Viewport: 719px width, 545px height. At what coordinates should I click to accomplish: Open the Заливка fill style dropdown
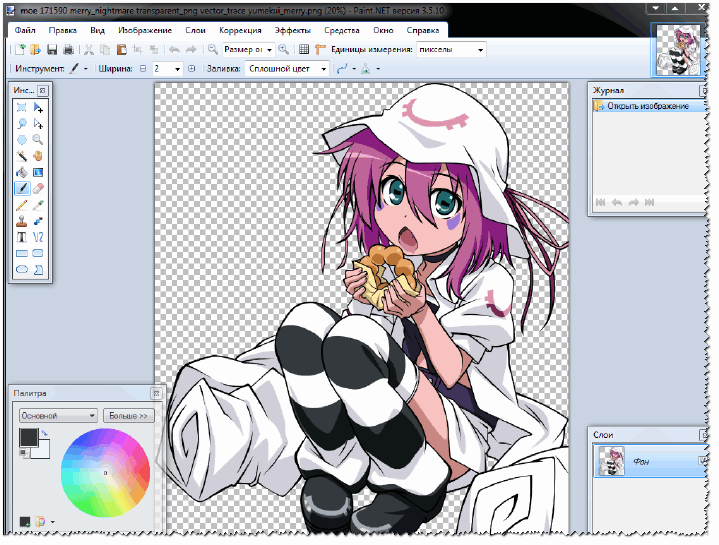(287, 69)
